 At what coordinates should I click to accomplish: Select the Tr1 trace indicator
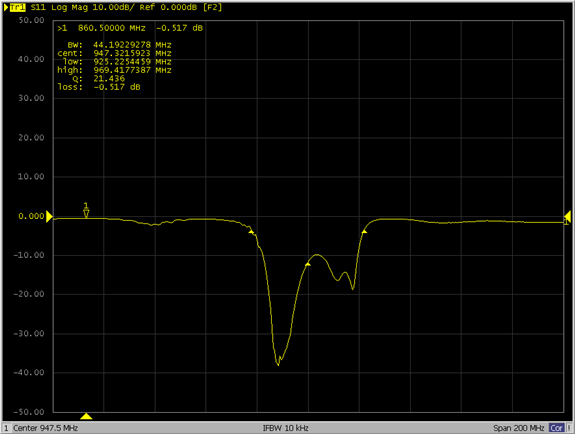(17, 7)
